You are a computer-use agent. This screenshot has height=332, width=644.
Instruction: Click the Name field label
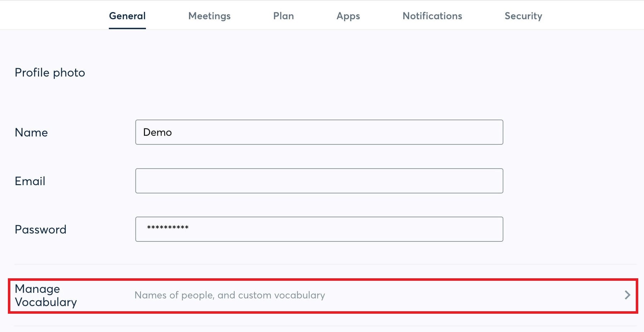31,132
